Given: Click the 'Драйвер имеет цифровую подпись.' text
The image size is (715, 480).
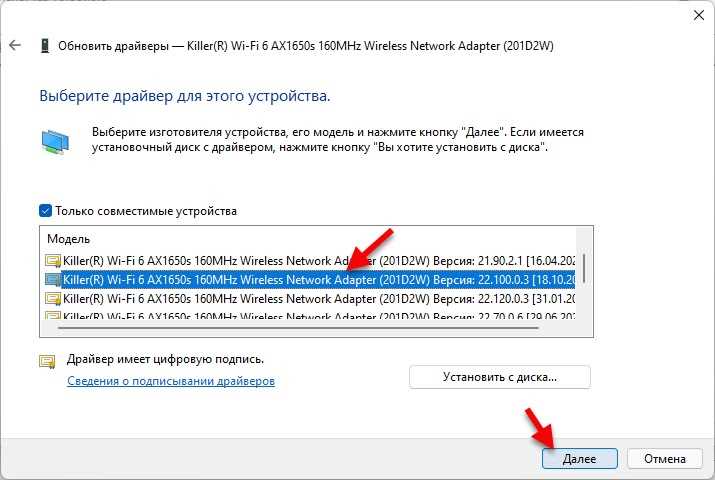Looking at the screenshot, I should click(165, 359).
